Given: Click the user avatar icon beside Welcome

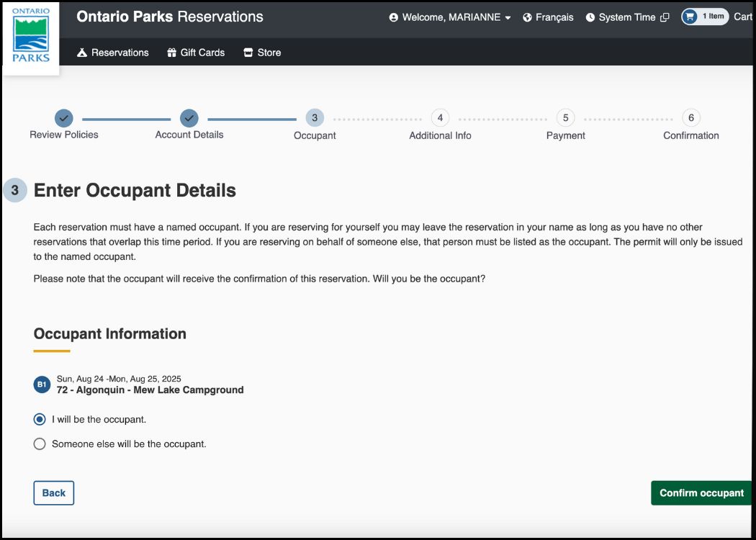Looking at the screenshot, I should click(393, 17).
